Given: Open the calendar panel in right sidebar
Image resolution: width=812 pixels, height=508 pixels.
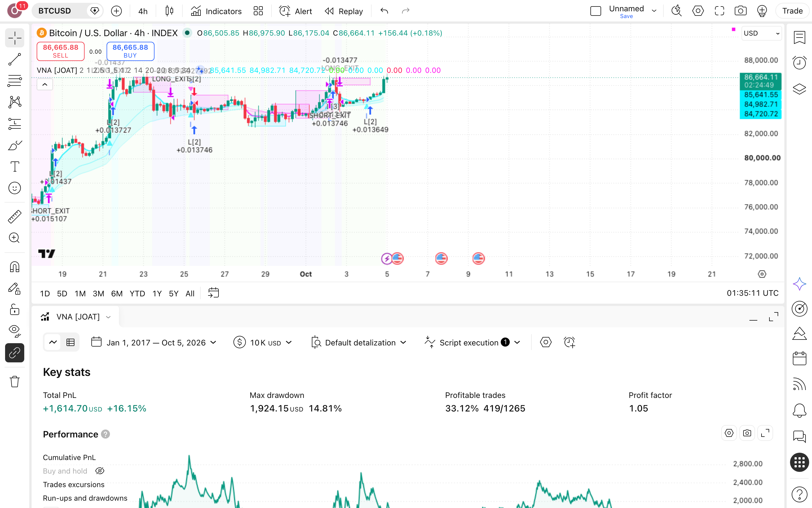Looking at the screenshot, I should (x=800, y=358).
